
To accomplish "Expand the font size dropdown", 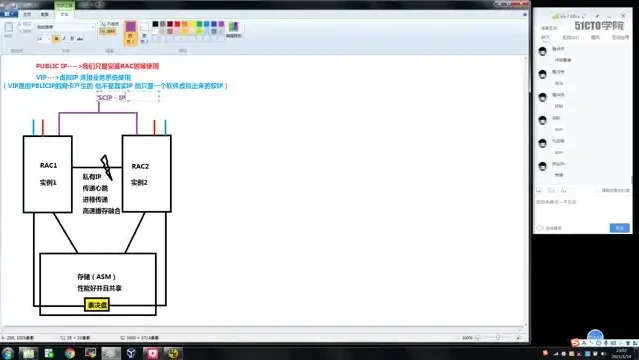I will point(49,39).
